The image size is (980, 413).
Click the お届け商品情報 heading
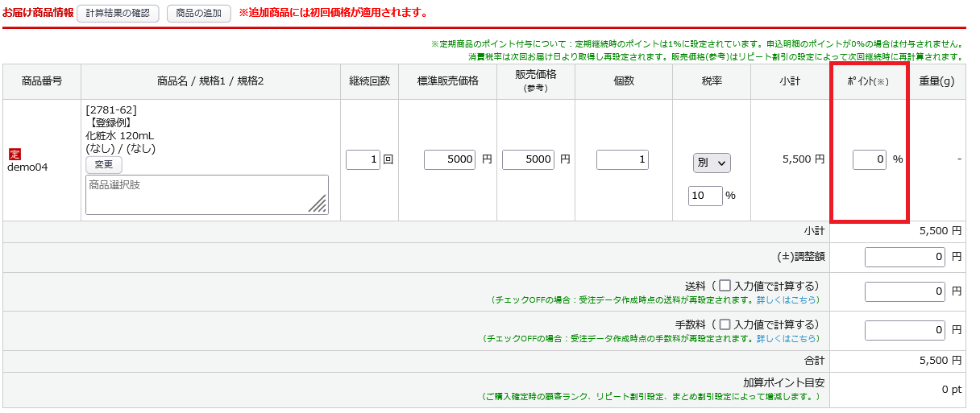(38, 13)
